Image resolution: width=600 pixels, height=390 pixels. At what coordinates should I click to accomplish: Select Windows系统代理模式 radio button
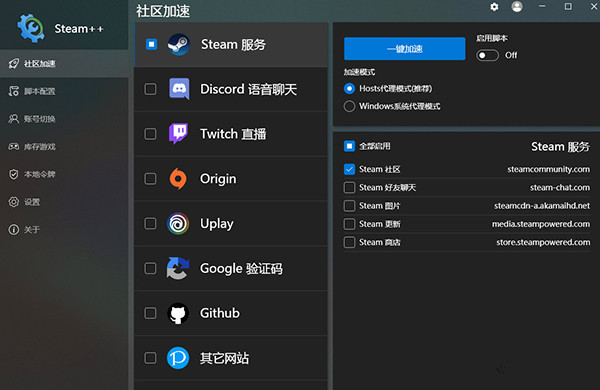tap(349, 106)
